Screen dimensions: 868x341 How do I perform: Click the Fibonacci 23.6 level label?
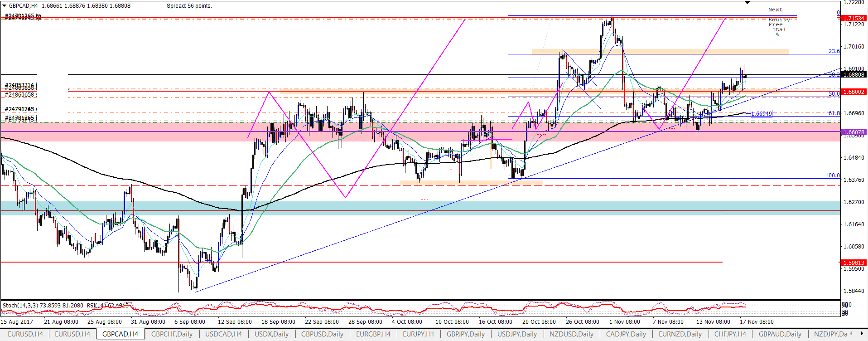pos(834,51)
